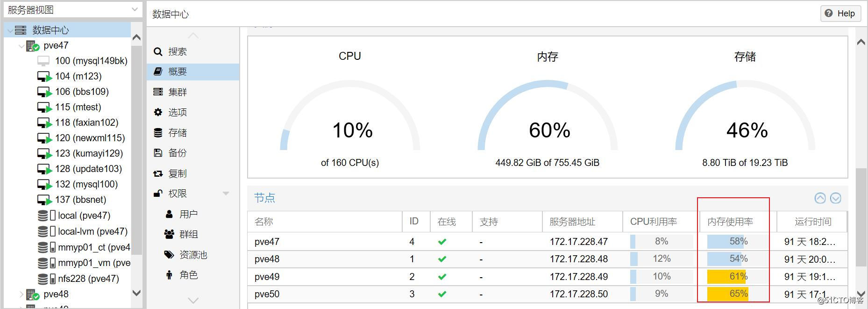Open the server view (服务器视图) dropdown
868x309 pixels.
[x=135, y=9]
